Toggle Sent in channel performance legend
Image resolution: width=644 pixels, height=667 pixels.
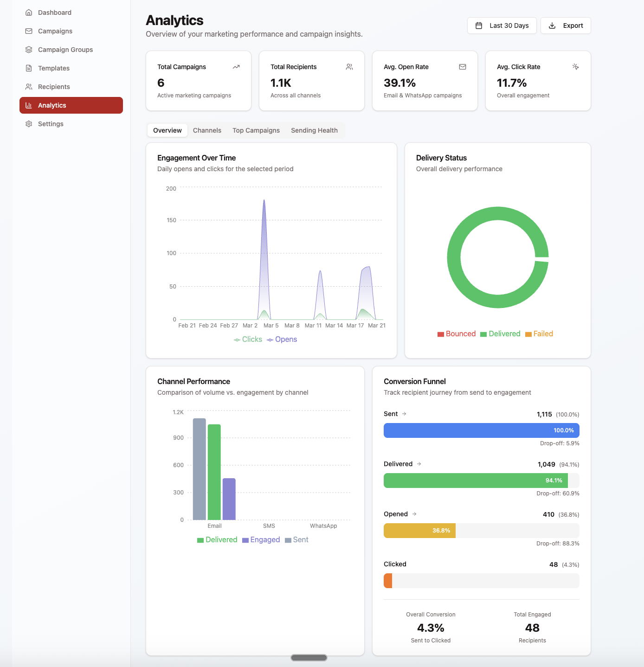pos(296,540)
